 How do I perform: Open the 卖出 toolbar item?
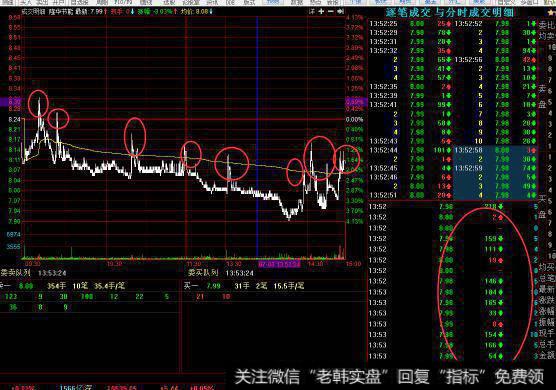coord(43,2)
